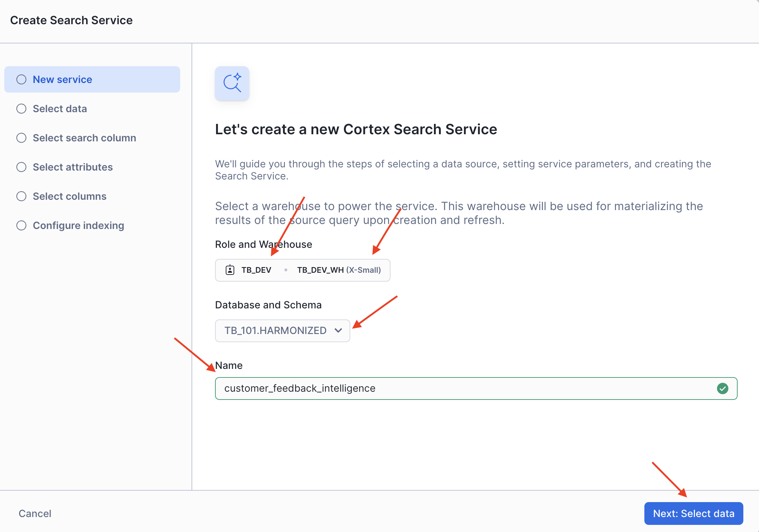Change the TB_DEV role selection
759x532 pixels.
[256, 270]
